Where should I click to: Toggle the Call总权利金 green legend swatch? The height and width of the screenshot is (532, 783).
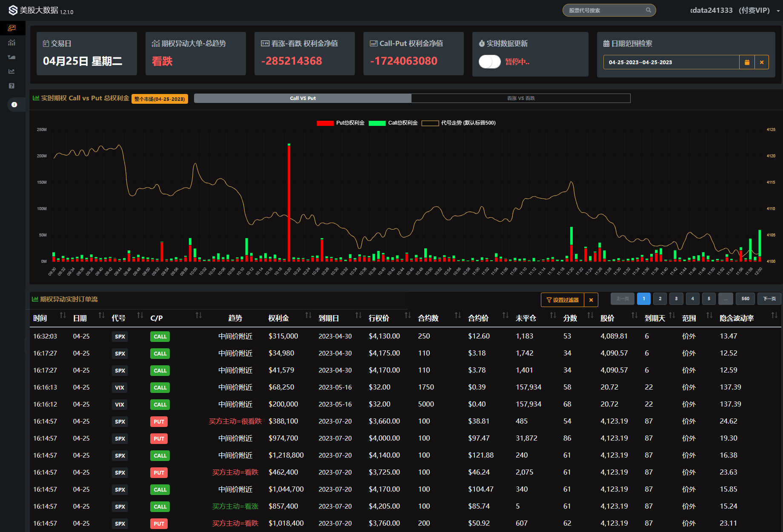coord(377,123)
